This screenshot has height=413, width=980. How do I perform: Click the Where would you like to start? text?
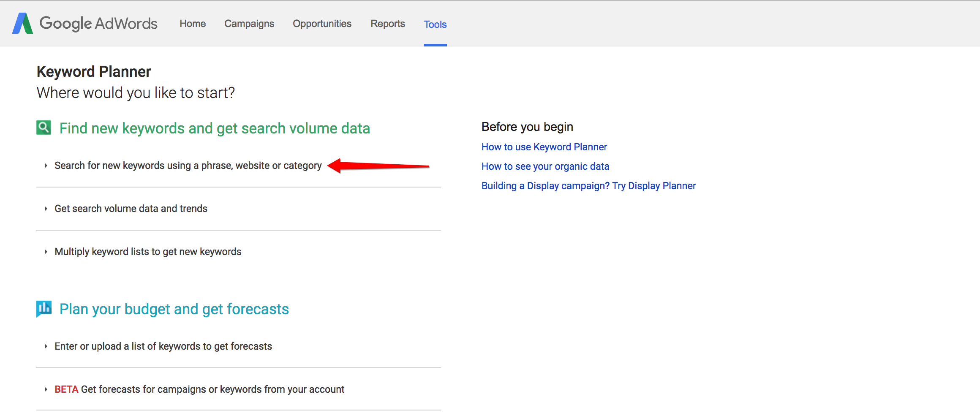(136, 93)
